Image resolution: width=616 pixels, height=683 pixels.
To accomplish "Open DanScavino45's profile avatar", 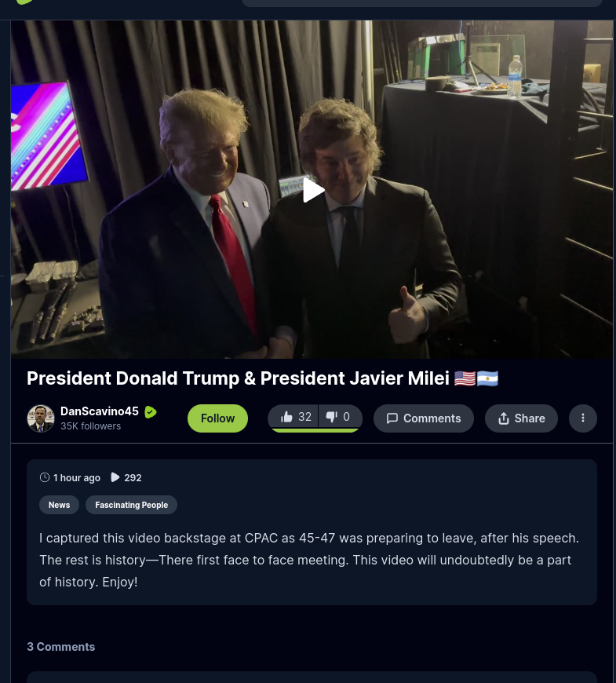I will tap(41, 418).
